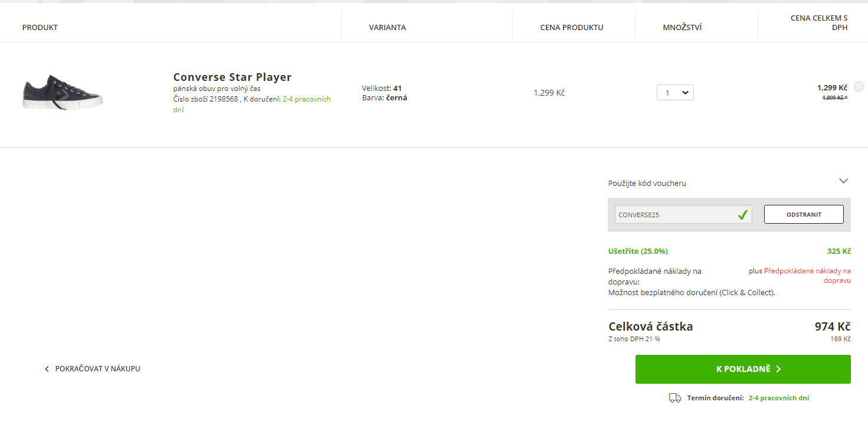868x428 pixels.
Task: Click Použijte kód voucheru heading
Action: coord(647,184)
